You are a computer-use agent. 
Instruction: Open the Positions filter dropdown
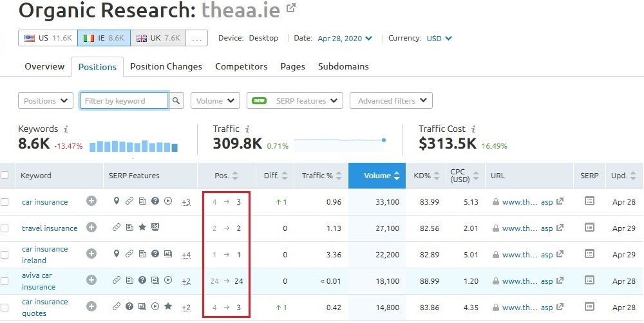coord(46,100)
